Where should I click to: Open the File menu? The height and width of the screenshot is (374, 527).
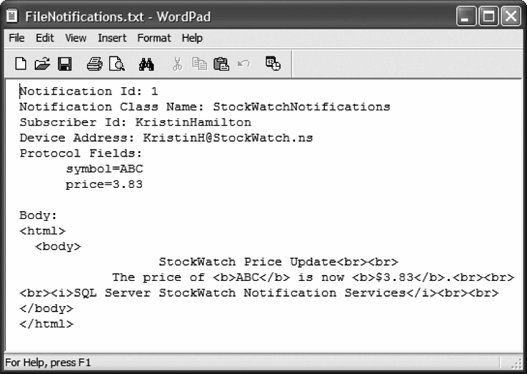(16, 38)
